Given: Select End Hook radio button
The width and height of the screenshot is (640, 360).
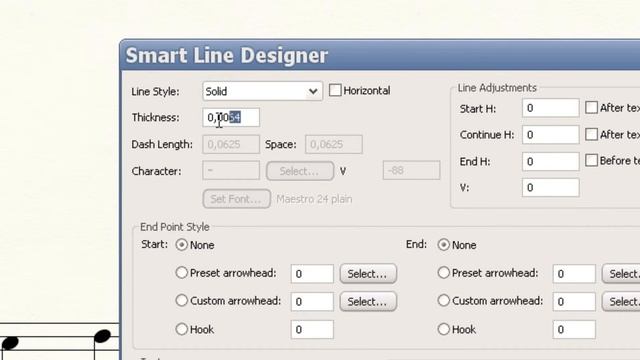Looking at the screenshot, I should coord(444,329).
